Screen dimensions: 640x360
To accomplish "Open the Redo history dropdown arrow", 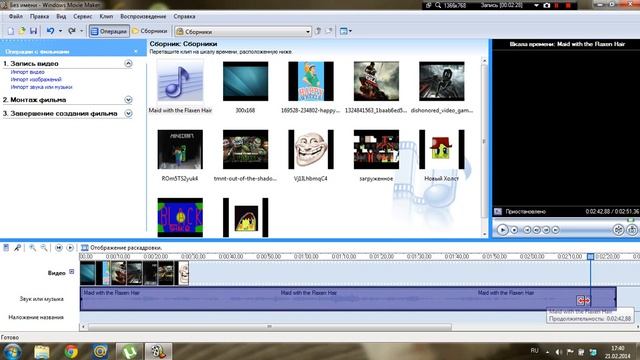I will (x=82, y=31).
